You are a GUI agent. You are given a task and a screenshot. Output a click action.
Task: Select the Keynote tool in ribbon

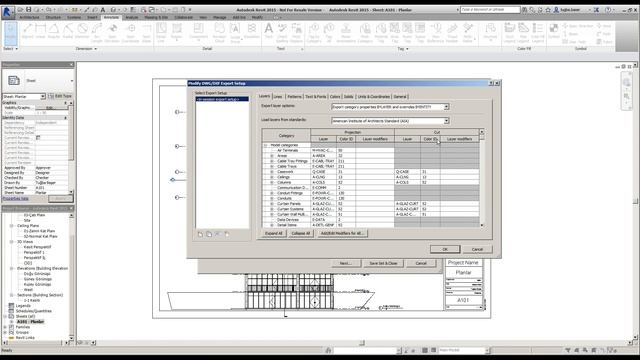490,31
